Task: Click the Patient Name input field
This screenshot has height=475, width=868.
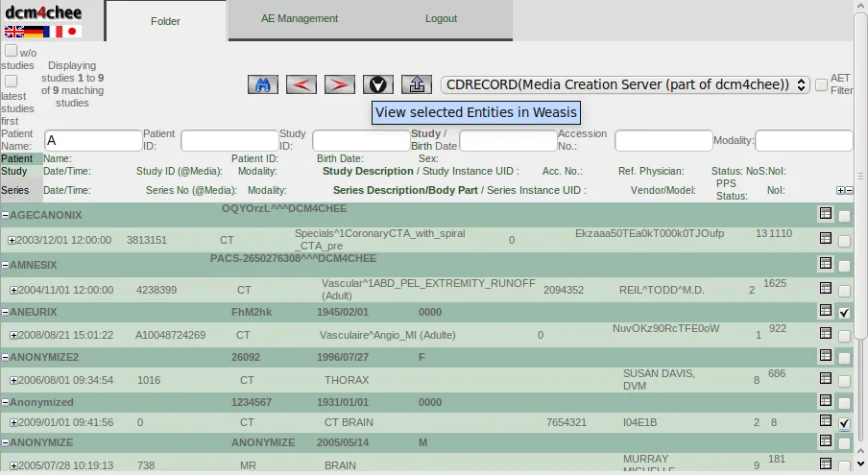Action: pyautogui.click(x=93, y=141)
